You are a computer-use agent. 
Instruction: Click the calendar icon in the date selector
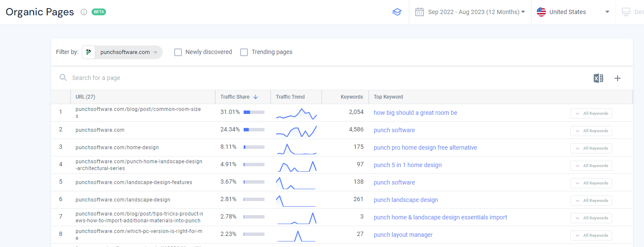[420, 12]
